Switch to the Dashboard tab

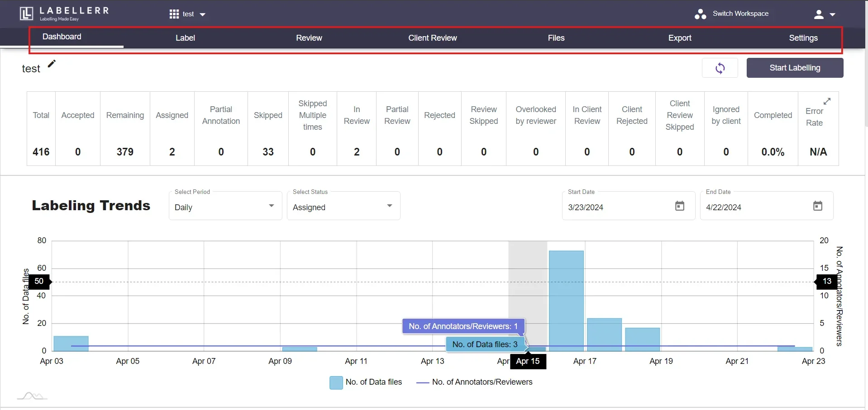(x=62, y=37)
